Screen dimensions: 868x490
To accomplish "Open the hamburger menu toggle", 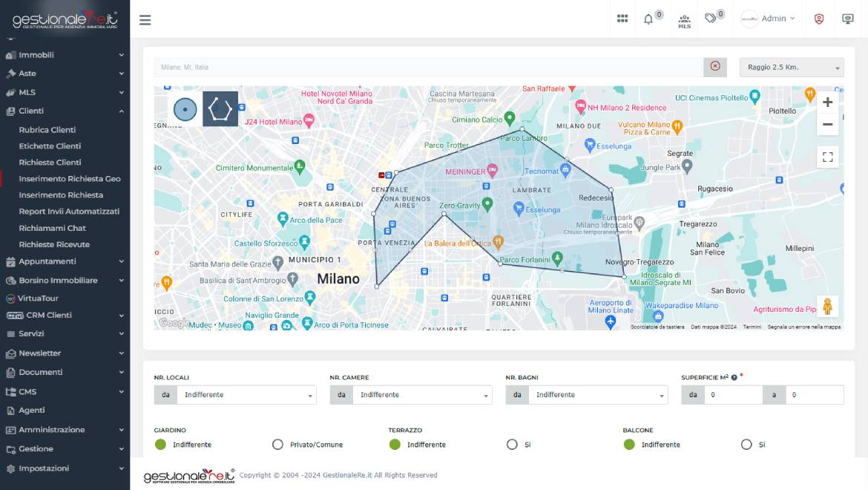I will coord(145,20).
